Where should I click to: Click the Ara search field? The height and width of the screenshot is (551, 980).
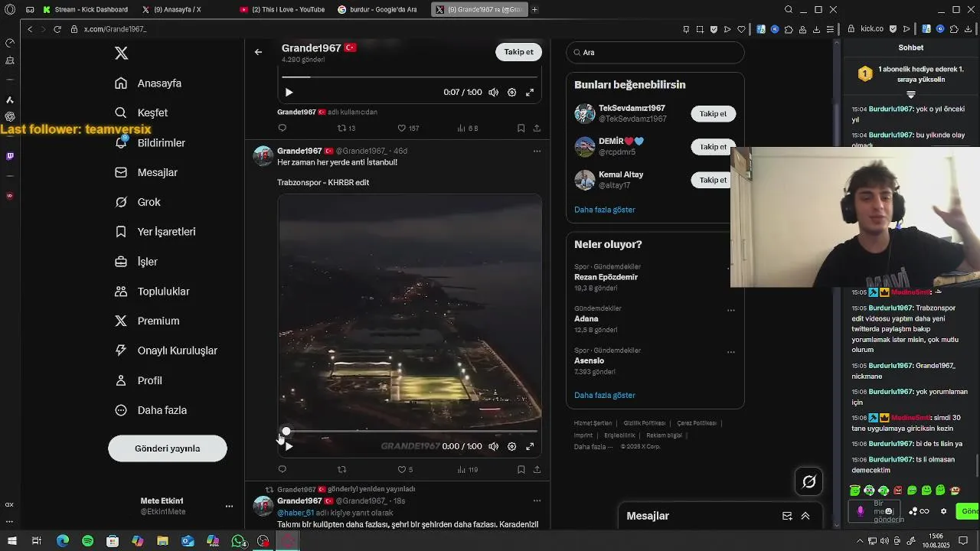pyautogui.click(x=655, y=52)
